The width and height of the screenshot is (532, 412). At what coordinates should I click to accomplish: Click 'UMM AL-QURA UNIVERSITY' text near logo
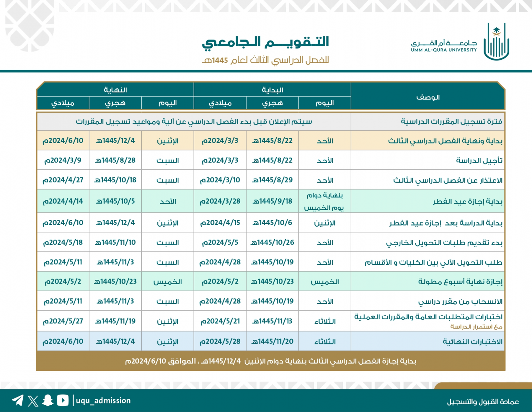click(444, 50)
